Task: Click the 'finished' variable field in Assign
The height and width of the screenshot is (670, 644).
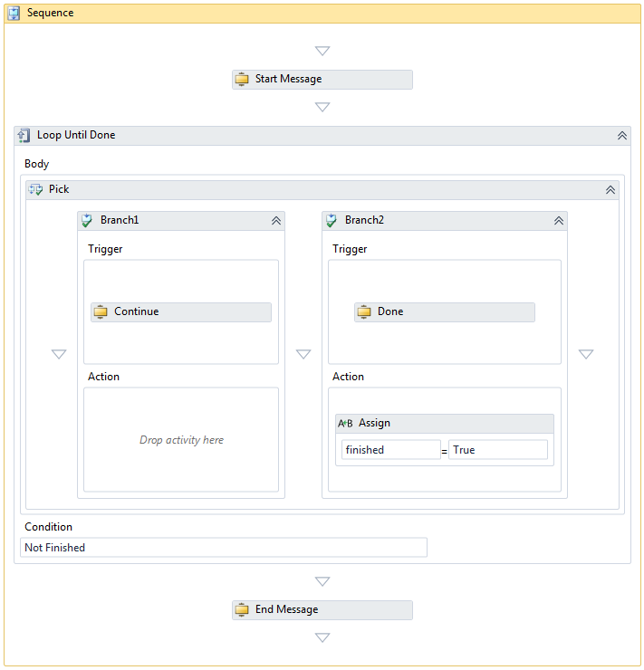Action: [390, 450]
